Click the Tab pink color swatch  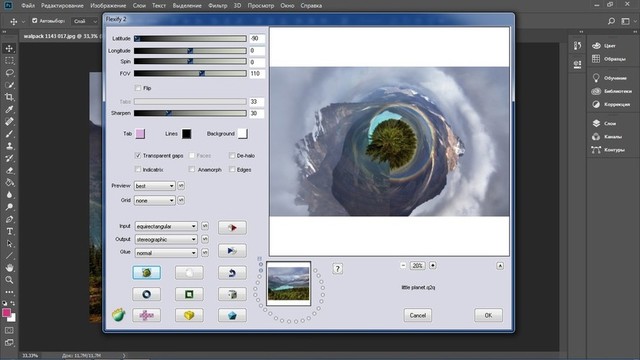pyautogui.click(x=140, y=133)
